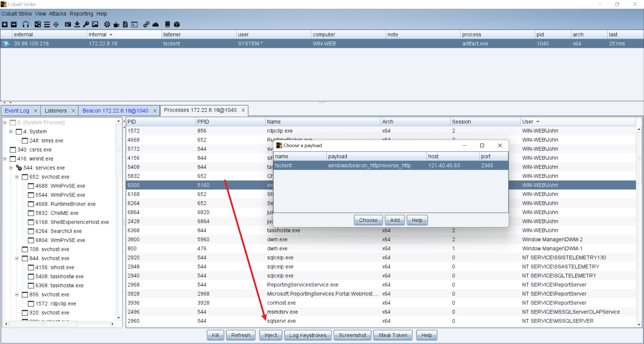This screenshot has height=344, width=644.
Task: Click the plus New Connection icon
Action: [5, 24]
